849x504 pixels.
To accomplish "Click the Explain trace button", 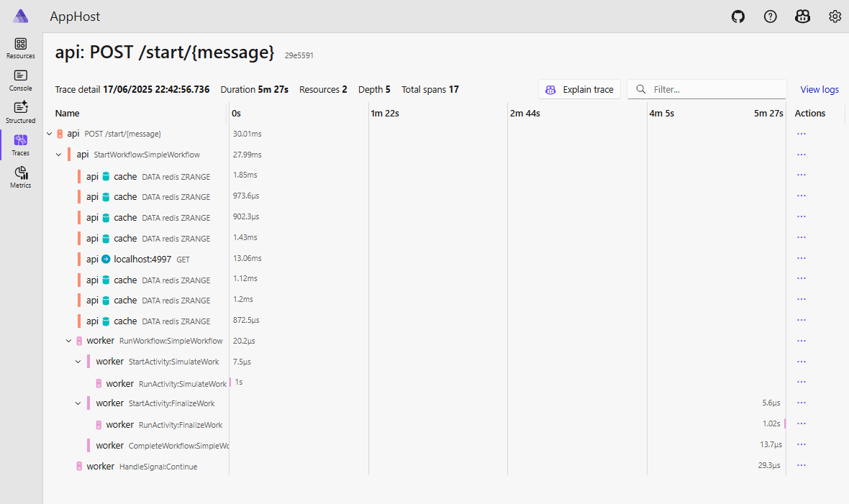I will 579,90.
